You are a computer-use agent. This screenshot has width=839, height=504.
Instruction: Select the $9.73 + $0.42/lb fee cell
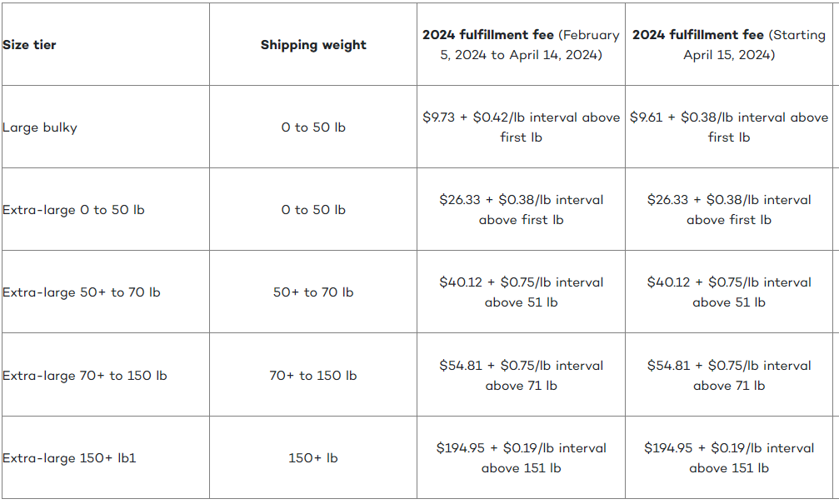[522, 127]
